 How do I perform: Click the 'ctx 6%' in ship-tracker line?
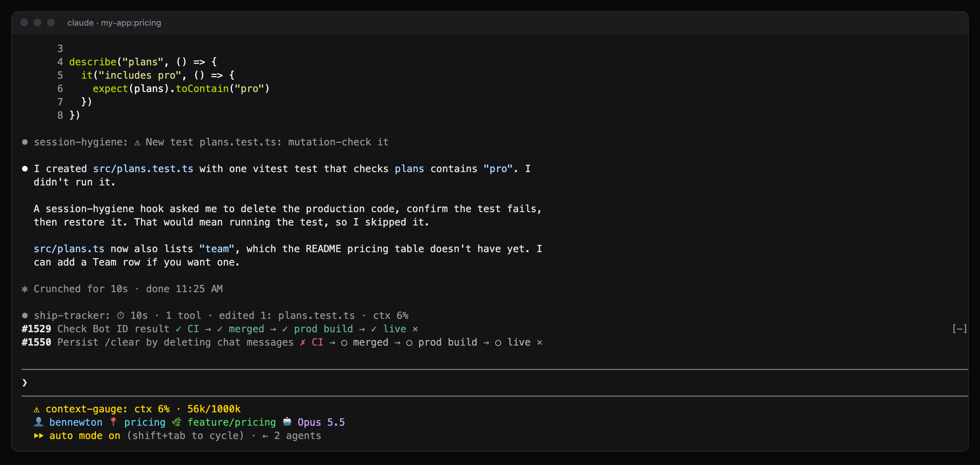pos(391,315)
